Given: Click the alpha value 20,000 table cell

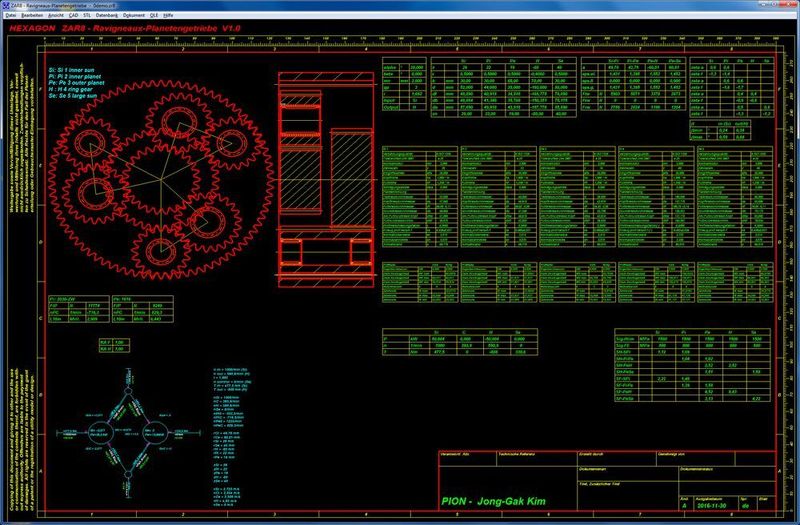Looking at the screenshot, I should (x=416, y=67).
